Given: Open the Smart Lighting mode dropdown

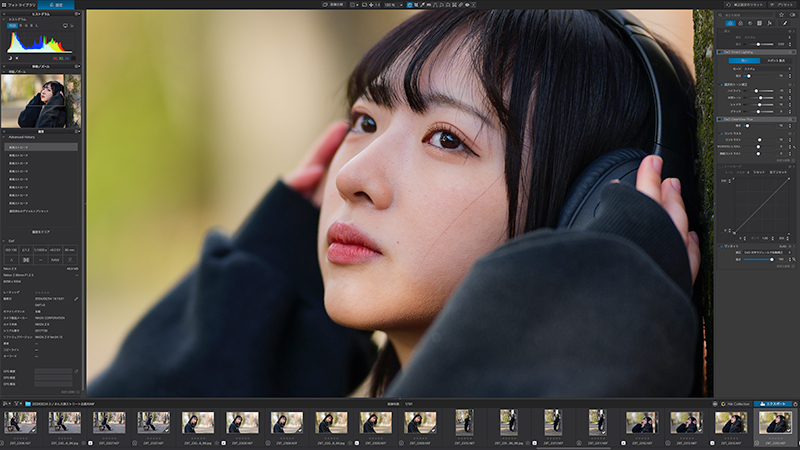Looking at the screenshot, I should [767, 69].
